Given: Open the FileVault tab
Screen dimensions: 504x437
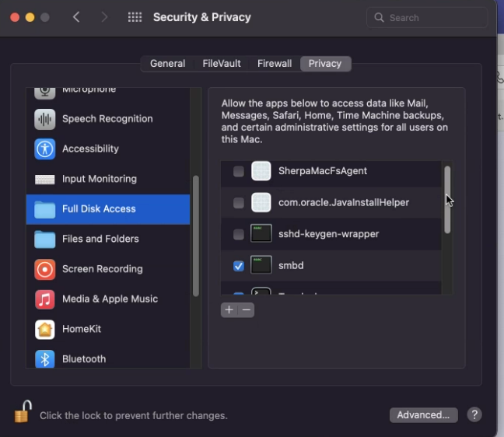Looking at the screenshot, I should [x=222, y=64].
